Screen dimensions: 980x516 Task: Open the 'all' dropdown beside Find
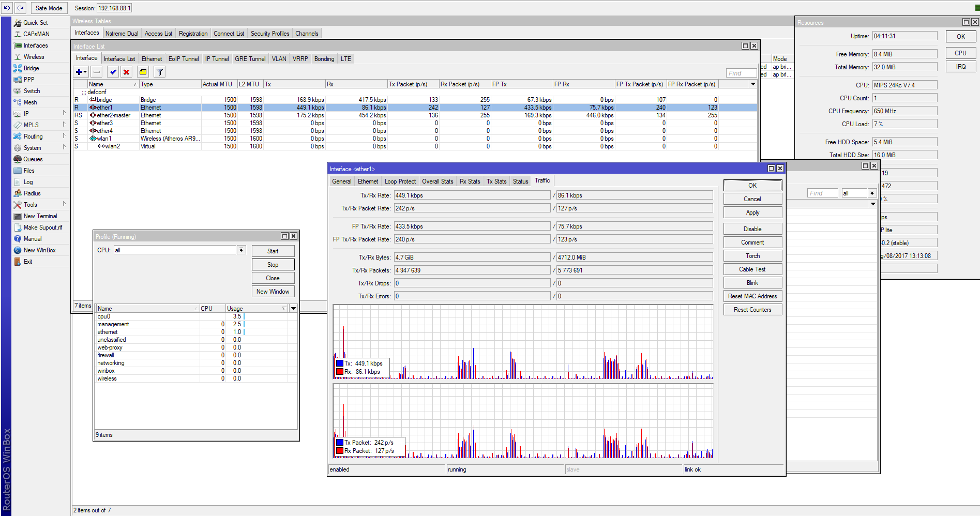pos(872,193)
